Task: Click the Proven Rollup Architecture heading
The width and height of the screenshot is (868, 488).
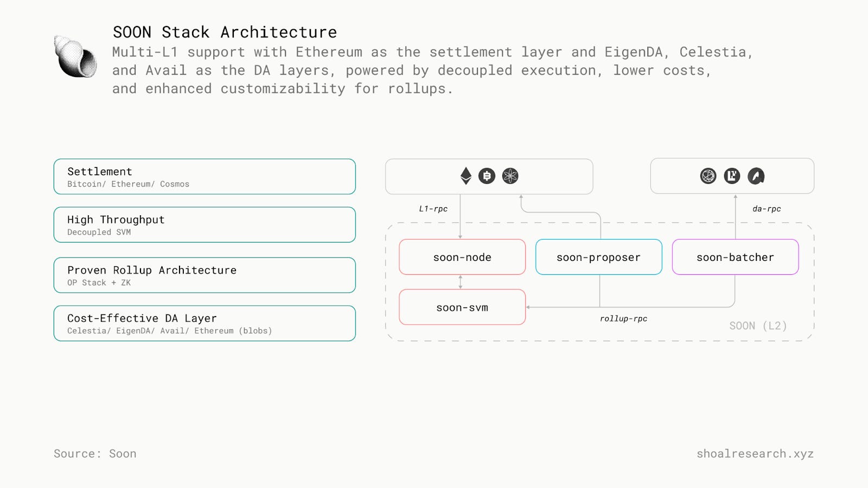Action: pos(152,270)
